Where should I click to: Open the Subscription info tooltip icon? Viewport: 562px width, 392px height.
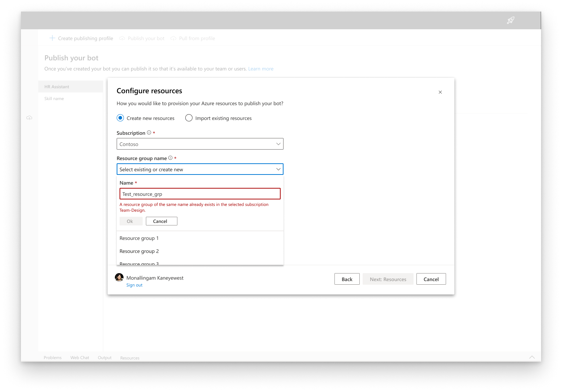(148, 132)
